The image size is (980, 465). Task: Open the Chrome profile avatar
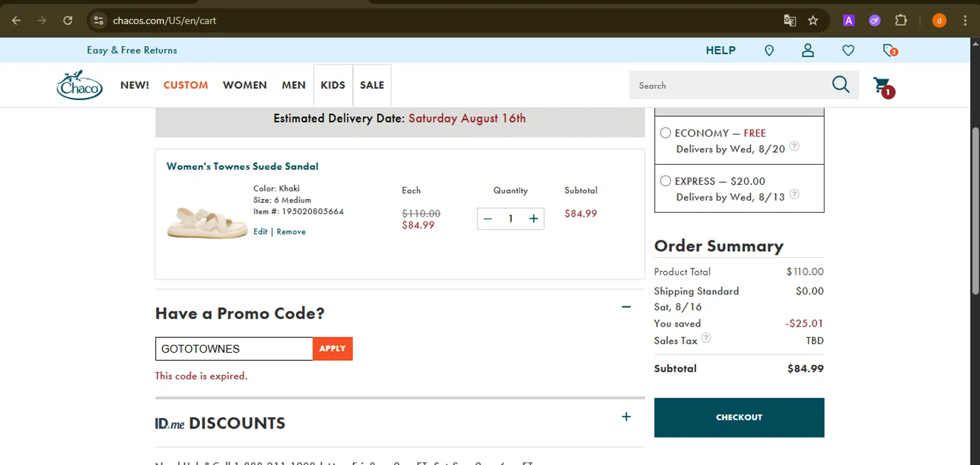point(939,20)
